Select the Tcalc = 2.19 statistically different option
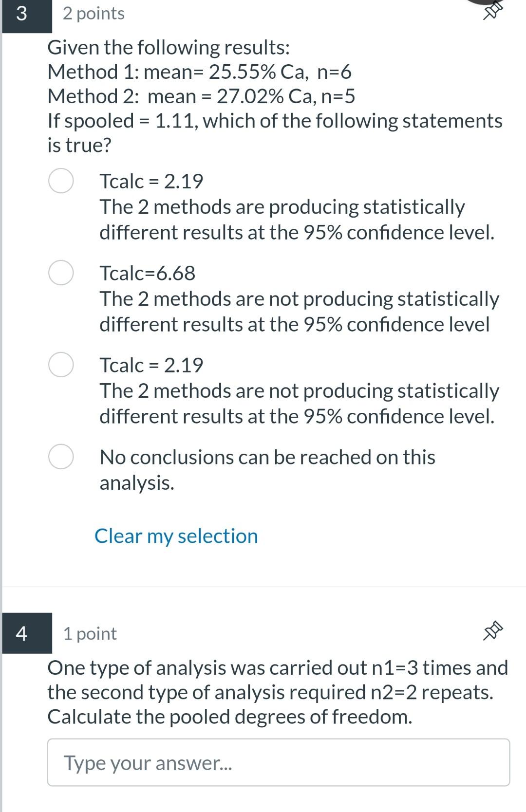Image resolution: width=526 pixels, height=812 pixels. coord(61,181)
